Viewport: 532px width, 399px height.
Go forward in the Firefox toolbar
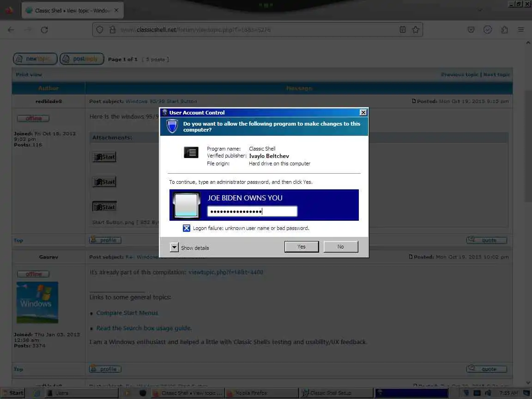[28, 30]
